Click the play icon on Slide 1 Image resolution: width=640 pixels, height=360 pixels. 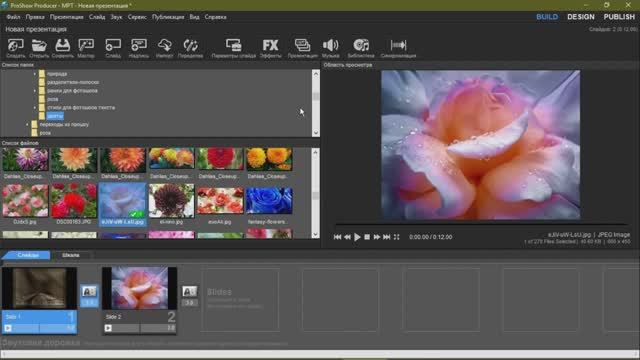tap(8, 328)
